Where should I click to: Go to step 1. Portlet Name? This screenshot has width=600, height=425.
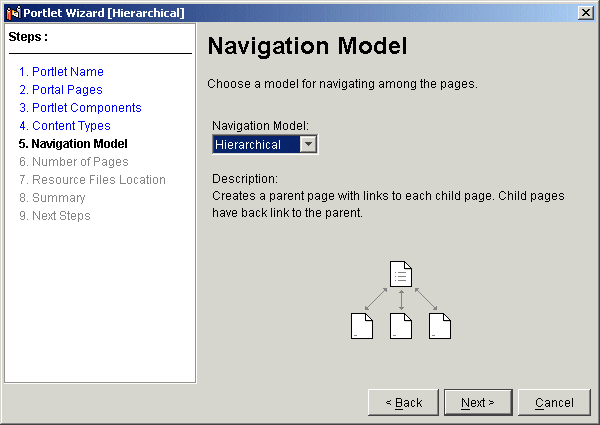(x=61, y=72)
